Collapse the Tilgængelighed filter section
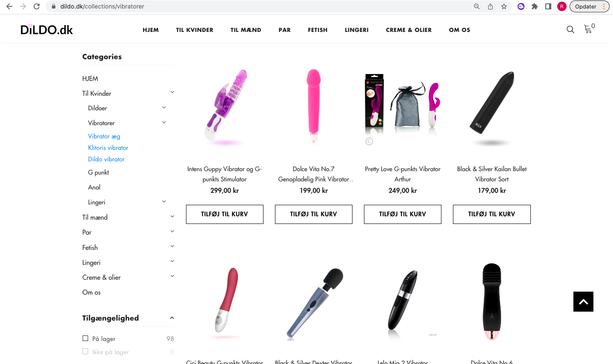The image size is (613, 364). (172, 318)
